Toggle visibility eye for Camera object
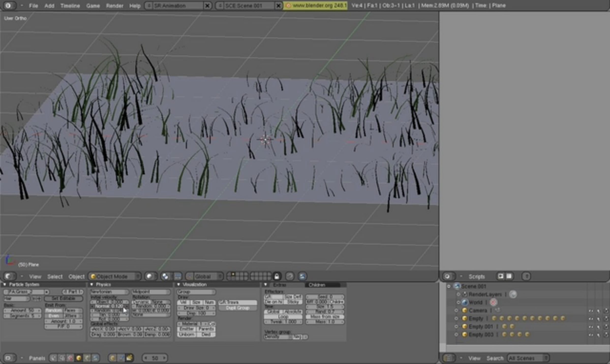Viewport: 610px width, 364px height. (x=591, y=311)
